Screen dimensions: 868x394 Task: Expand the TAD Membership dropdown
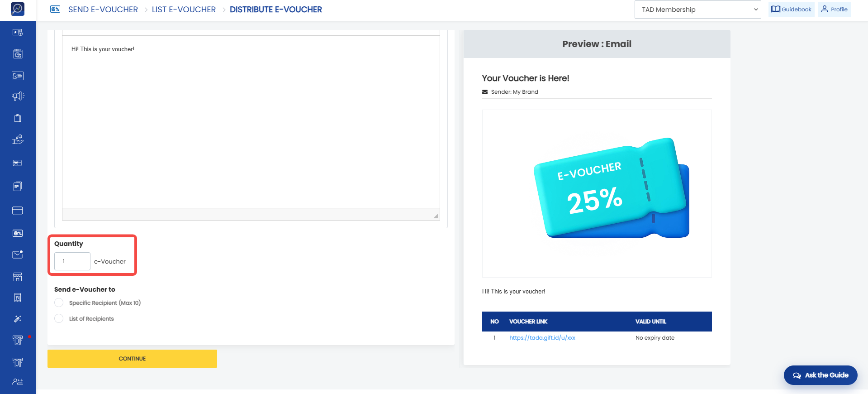point(698,10)
